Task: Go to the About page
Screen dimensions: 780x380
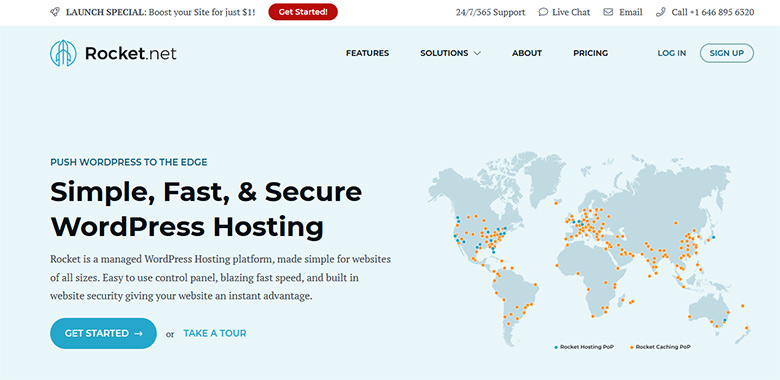Action: 527,53
